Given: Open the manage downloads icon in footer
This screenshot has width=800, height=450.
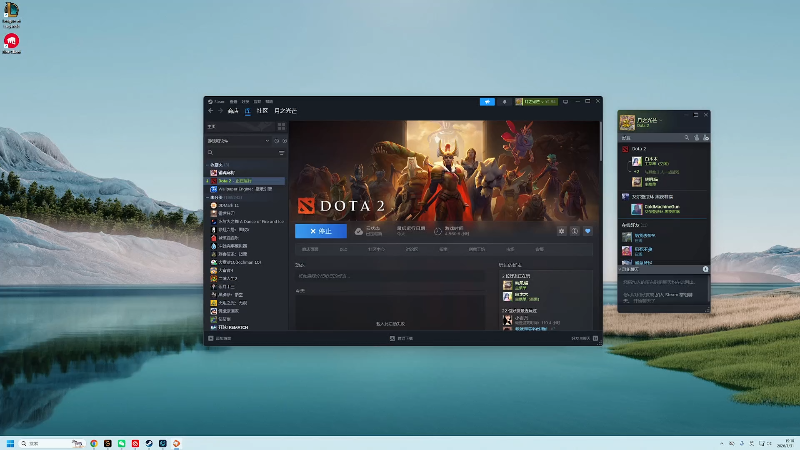Looking at the screenshot, I should [x=392, y=338].
